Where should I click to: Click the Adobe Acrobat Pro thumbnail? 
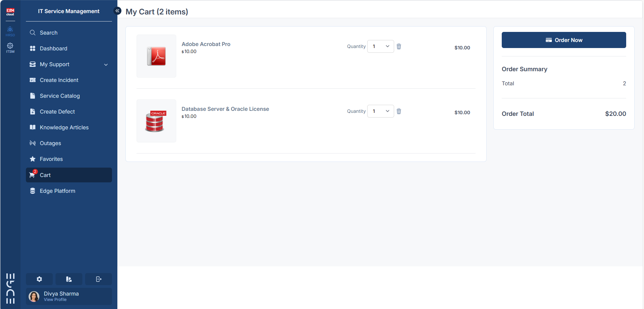coord(156,56)
